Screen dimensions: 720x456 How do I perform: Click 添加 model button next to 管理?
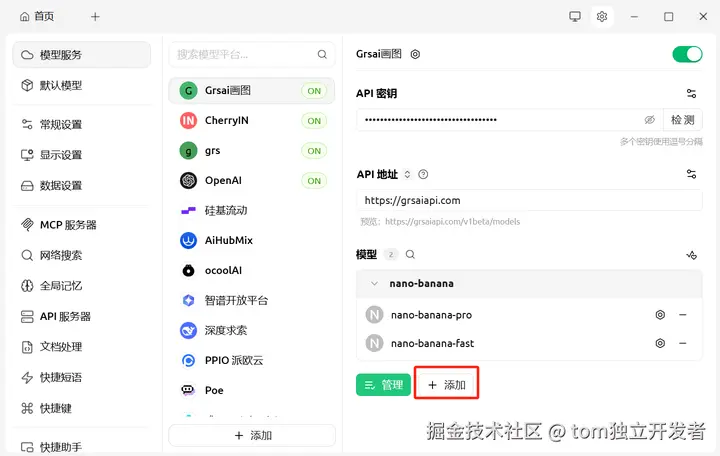[x=446, y=385]
